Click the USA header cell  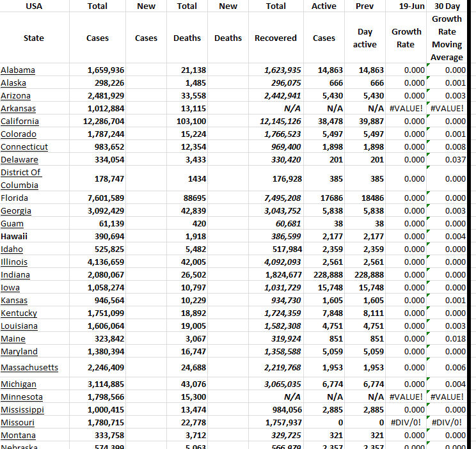33,6
